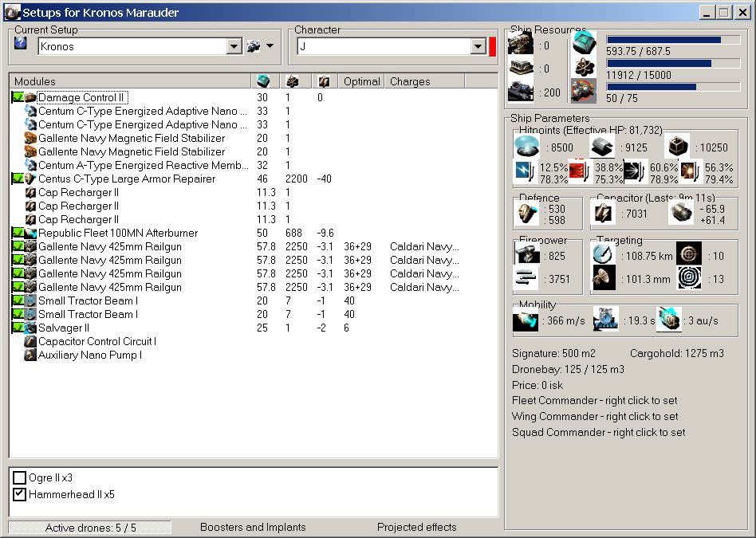Click the volley damage icon showing 3751
The image size is (756, 538).
(x=526, y=278)
